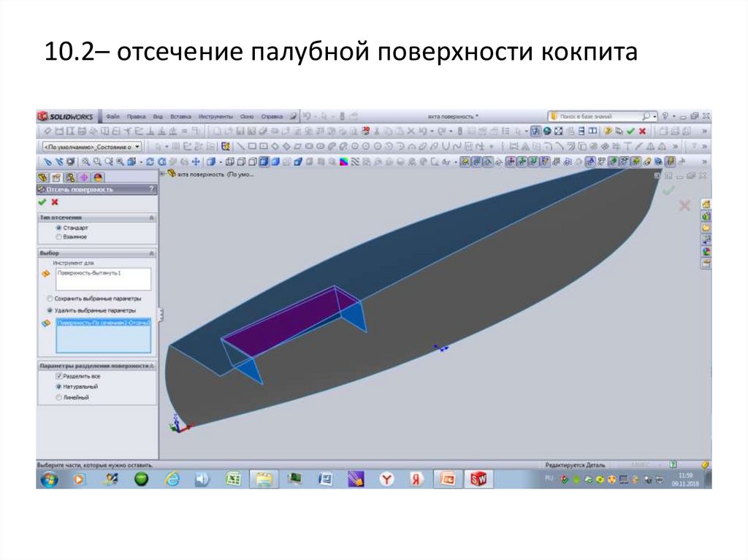This screenshot has width=748, height=560.
Task: Open PropertyManager tab
Action: click(56, 177)
